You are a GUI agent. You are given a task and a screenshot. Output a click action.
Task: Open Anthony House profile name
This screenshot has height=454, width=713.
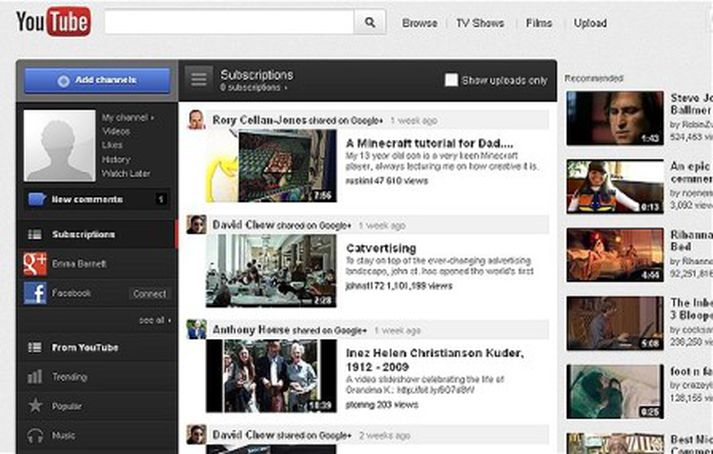(x=251, y=330)
